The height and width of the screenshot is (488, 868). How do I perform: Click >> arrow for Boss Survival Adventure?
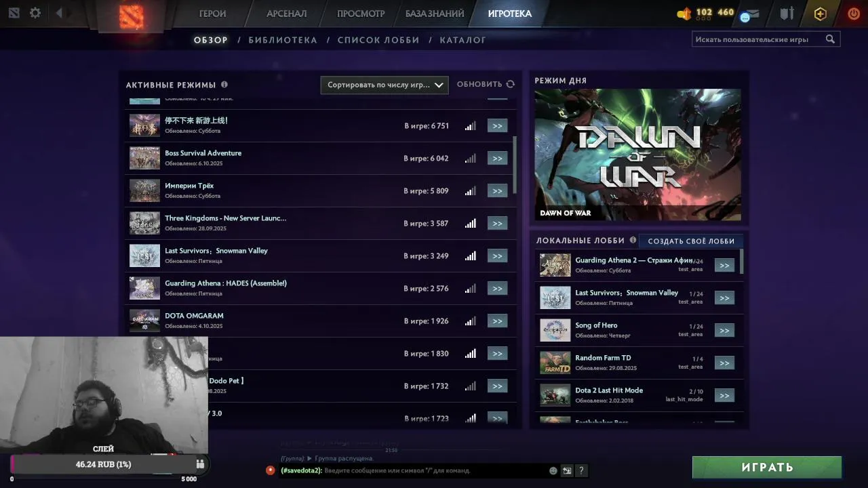point(497,158)
